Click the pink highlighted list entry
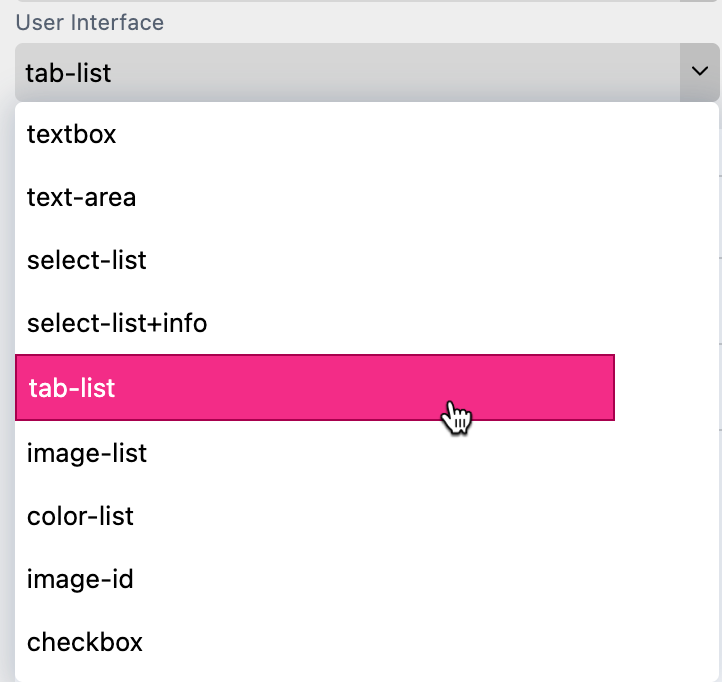 [315, 387]
